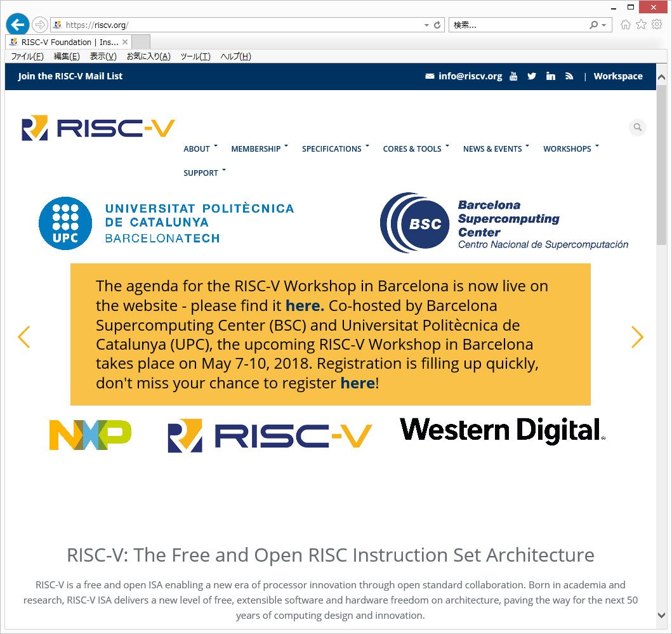Screen dimensions: 672x634
Task: Open the 編集(E) menu
Action: (67, 56)
